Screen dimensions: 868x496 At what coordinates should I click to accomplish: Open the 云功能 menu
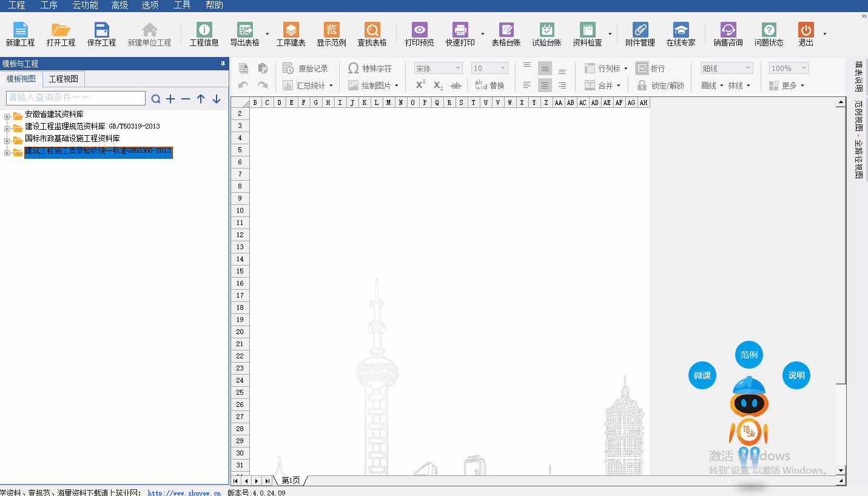click(x=85, y=5)
